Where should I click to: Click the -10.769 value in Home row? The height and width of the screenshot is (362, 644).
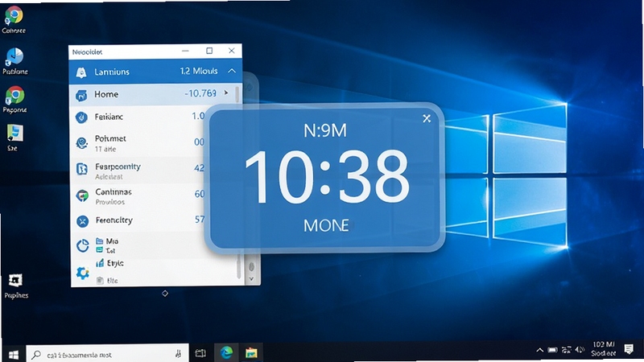(200, 93)
